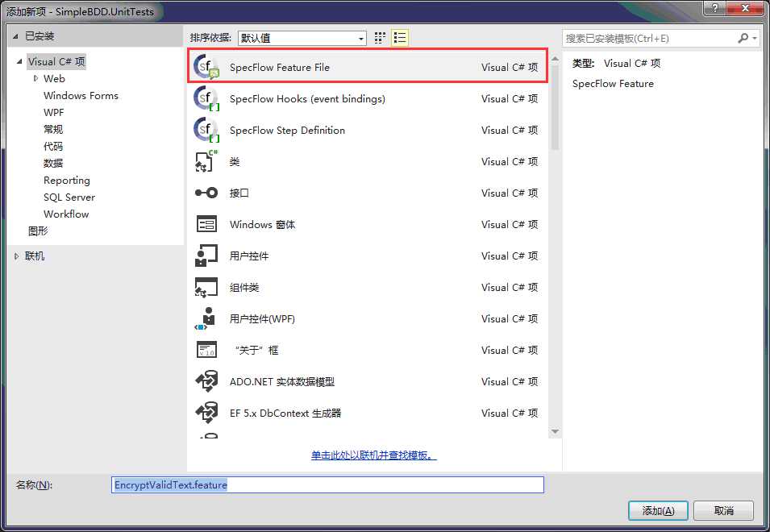
Task: Click "组件类" row text
Action: click(244, 287)
